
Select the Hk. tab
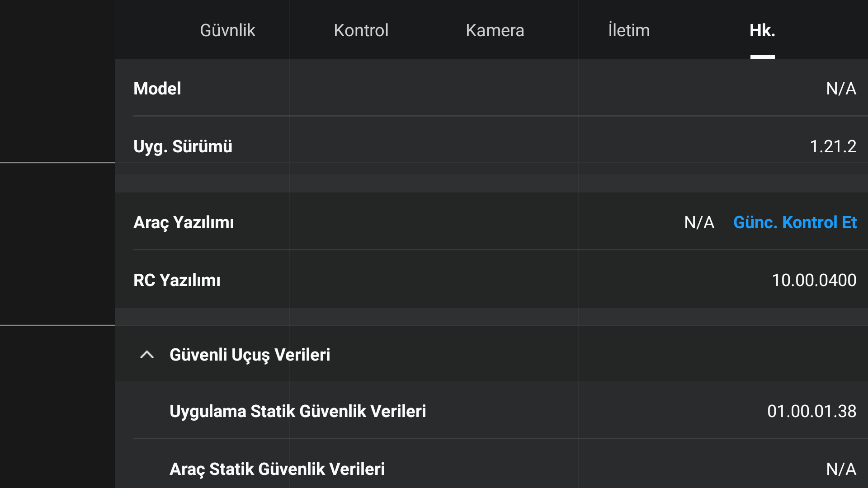[763, 30]
